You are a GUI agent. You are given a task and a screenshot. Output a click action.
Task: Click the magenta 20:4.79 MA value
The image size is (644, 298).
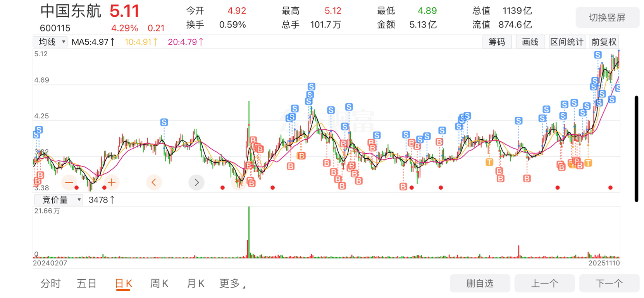point(186,42)
